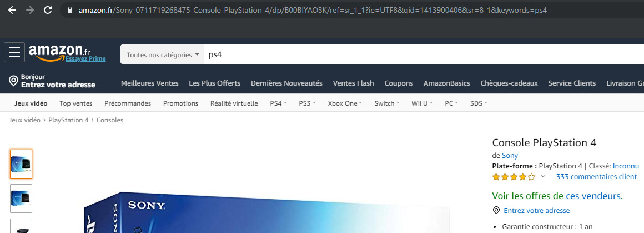Open Les Plus Offerts

214,83
